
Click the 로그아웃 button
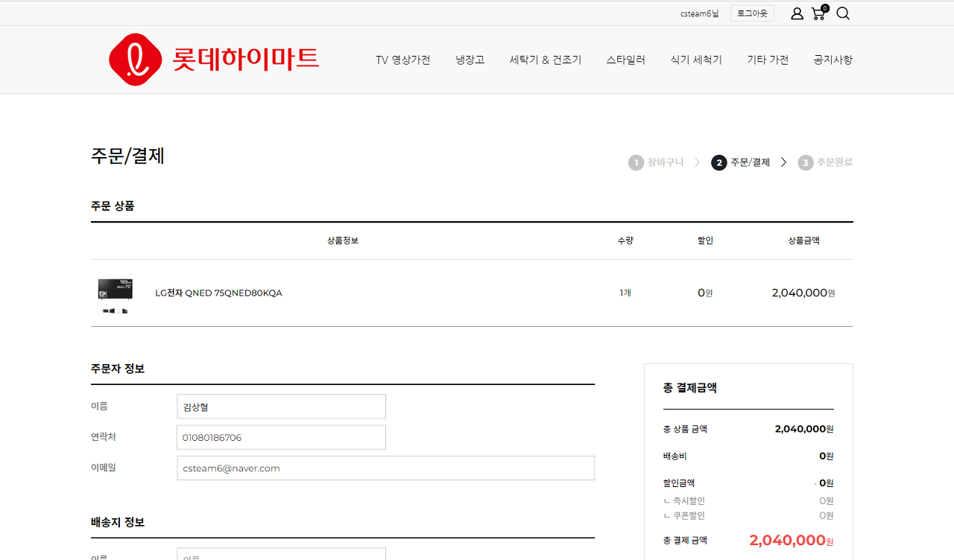752,13
